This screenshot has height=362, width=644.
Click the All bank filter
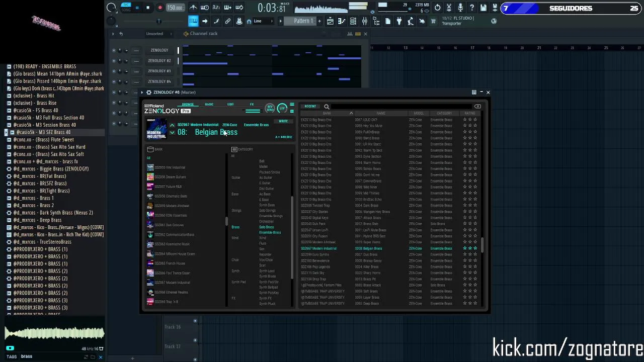(x=148, y=158)
